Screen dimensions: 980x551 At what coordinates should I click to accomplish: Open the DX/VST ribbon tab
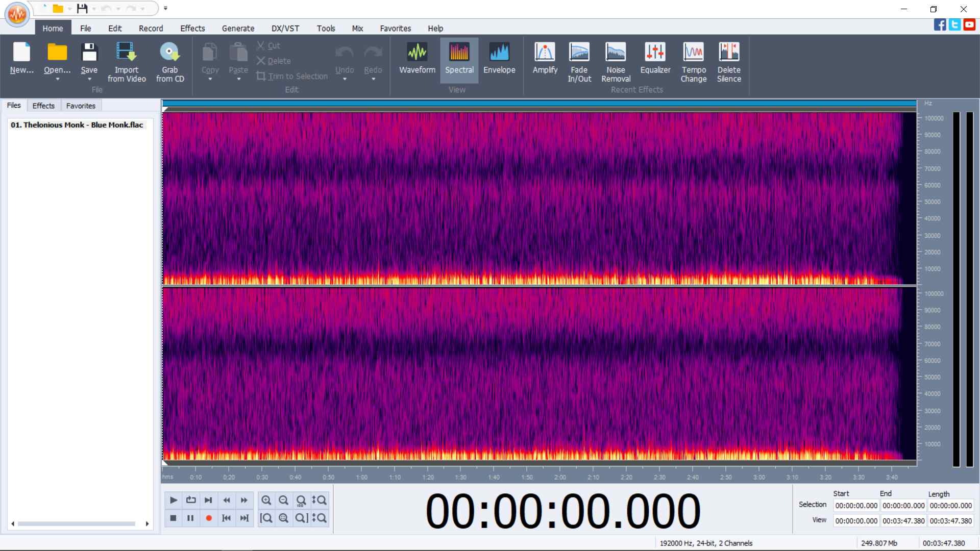pos(285,29)
